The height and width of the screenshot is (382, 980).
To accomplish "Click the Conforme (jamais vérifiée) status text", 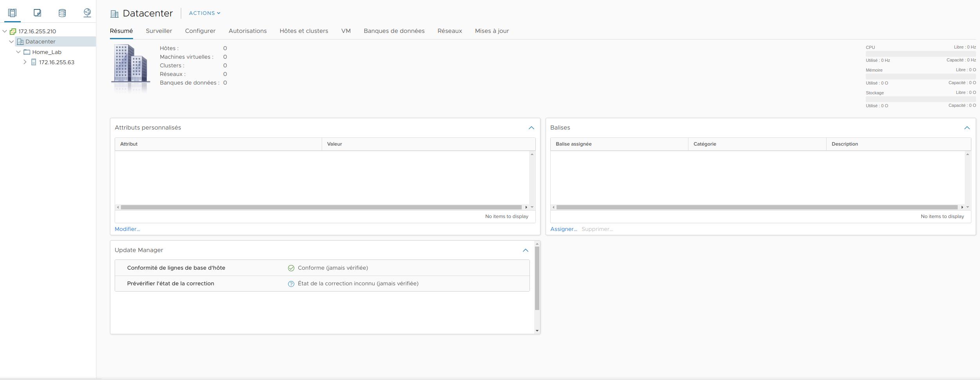I will (333, 268).
